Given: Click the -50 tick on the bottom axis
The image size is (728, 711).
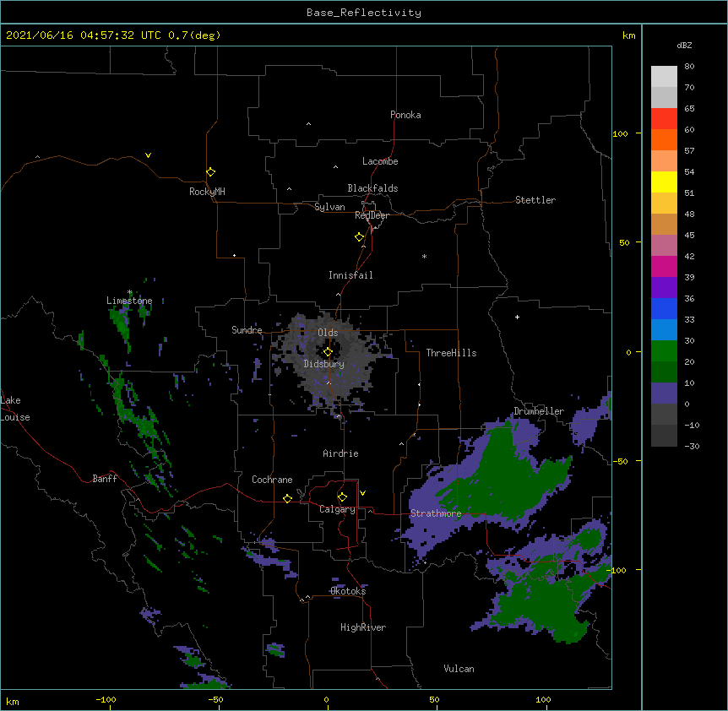Looking at the screenshot, I should [x=215, y=700].
